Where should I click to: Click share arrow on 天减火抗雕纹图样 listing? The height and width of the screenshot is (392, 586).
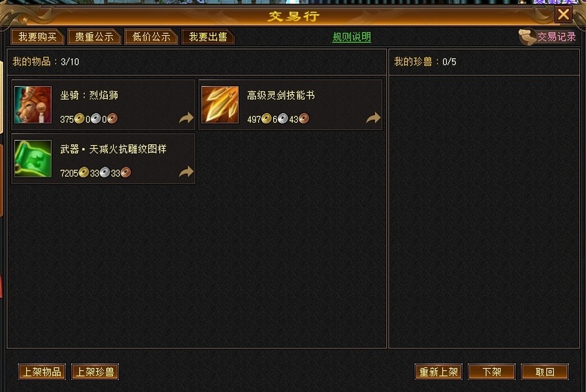(186, 172)
